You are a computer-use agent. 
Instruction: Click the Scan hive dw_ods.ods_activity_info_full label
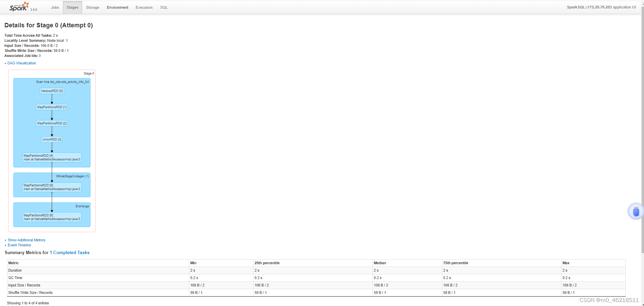tap(63, 82)
